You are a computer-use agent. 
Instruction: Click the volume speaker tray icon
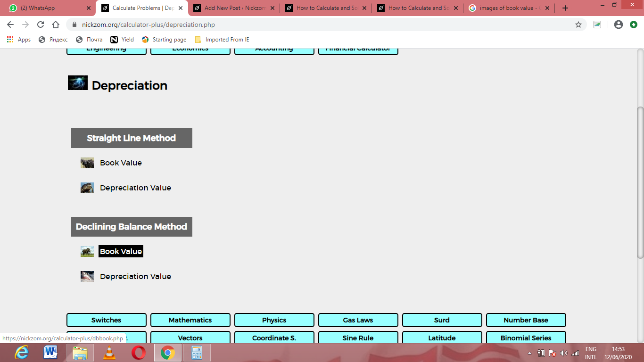[564, 353]
